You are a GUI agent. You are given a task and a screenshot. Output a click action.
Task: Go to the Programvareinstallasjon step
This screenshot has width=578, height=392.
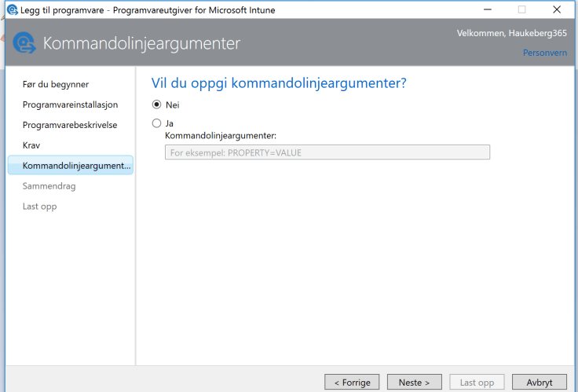(70, 104)
